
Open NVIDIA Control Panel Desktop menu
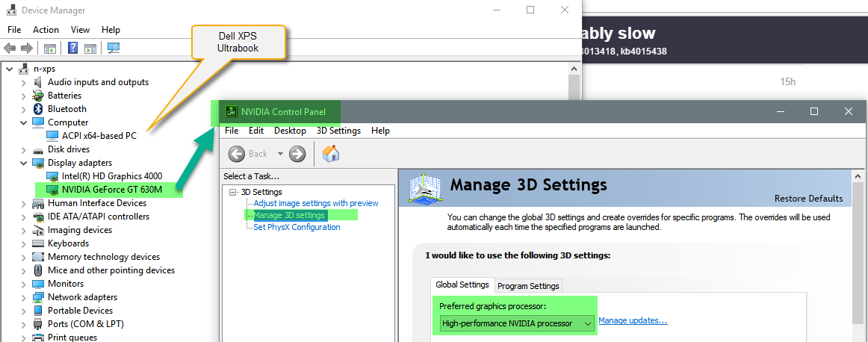tap(290, 131)
